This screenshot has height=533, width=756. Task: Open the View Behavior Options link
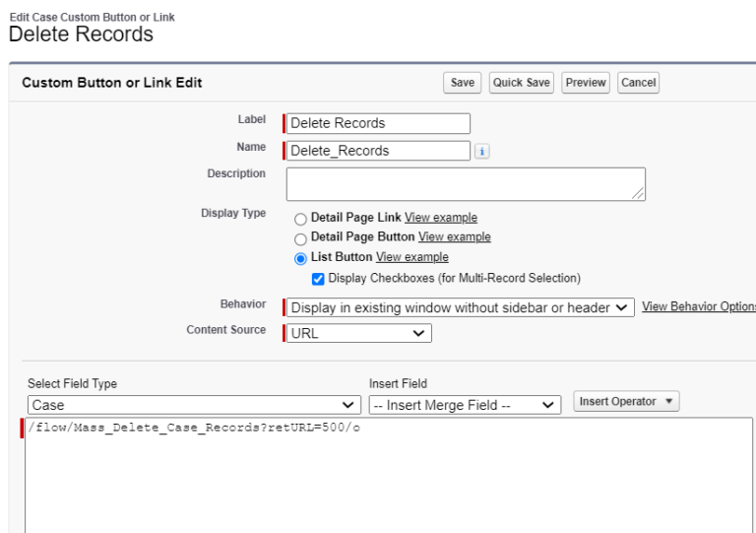pyautogui.click(x=698, y=307)
